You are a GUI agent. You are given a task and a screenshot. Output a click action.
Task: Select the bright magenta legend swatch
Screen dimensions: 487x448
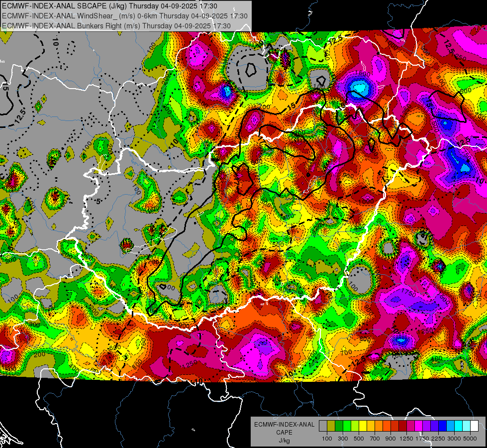pyautogui.click(x=419, y=426)
